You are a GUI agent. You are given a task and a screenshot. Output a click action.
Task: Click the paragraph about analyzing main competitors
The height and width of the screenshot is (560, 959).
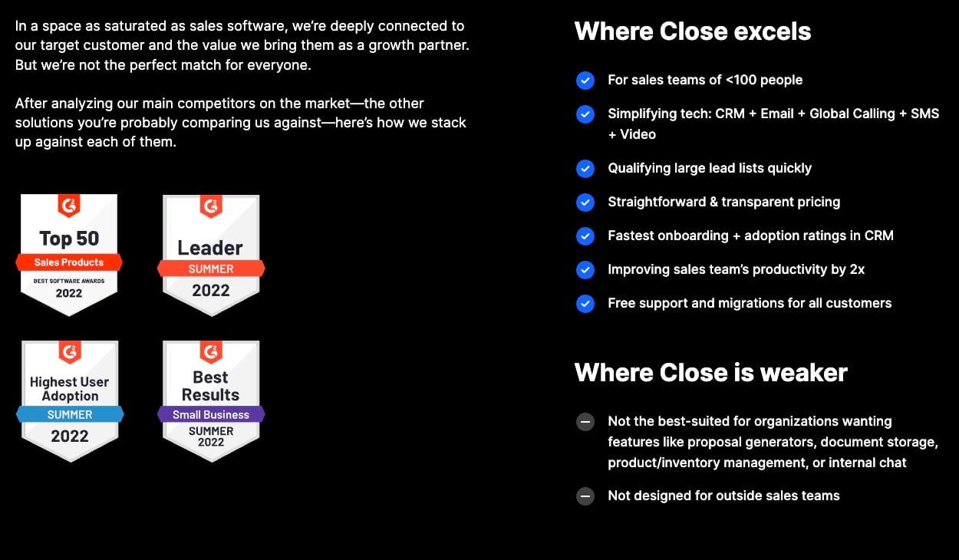(241, 123)
